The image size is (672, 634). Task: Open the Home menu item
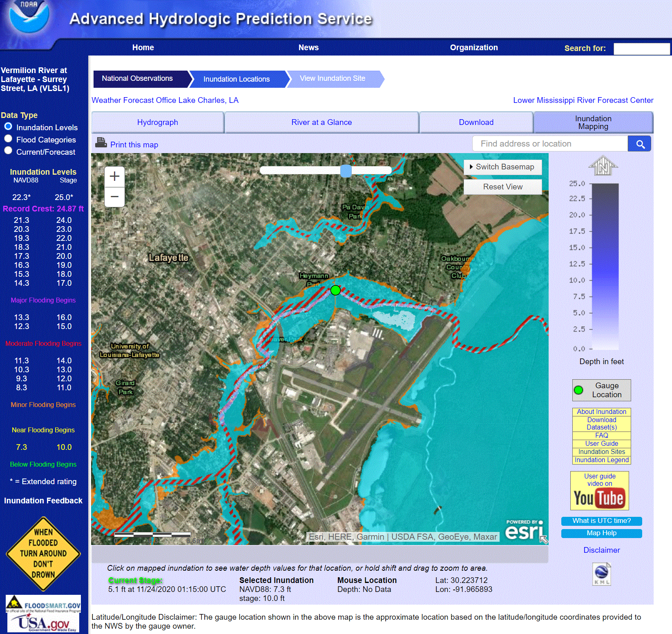[x=143, y=47]
